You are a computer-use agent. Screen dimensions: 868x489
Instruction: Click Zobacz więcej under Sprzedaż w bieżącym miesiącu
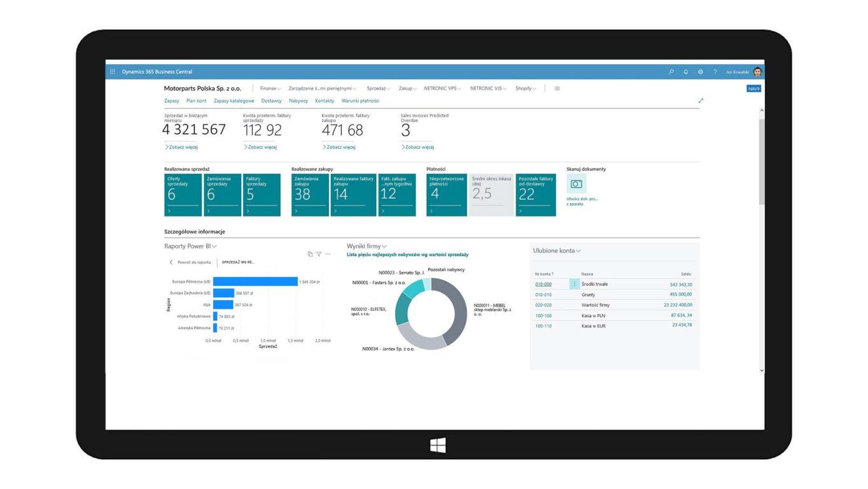point(181,147)
